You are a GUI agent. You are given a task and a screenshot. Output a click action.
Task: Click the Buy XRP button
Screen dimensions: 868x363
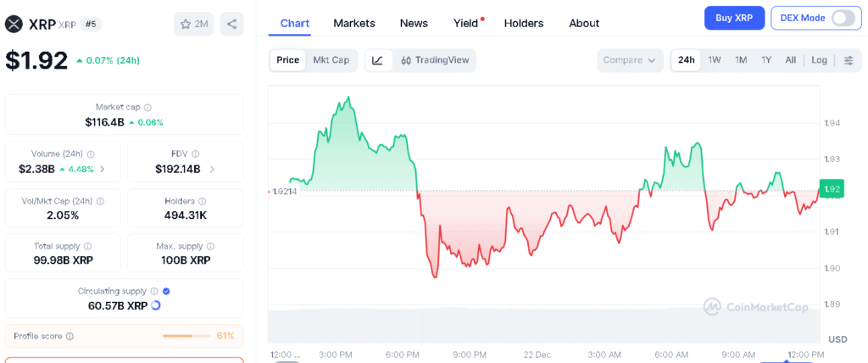pyautogui.click(x=734, y=18)
